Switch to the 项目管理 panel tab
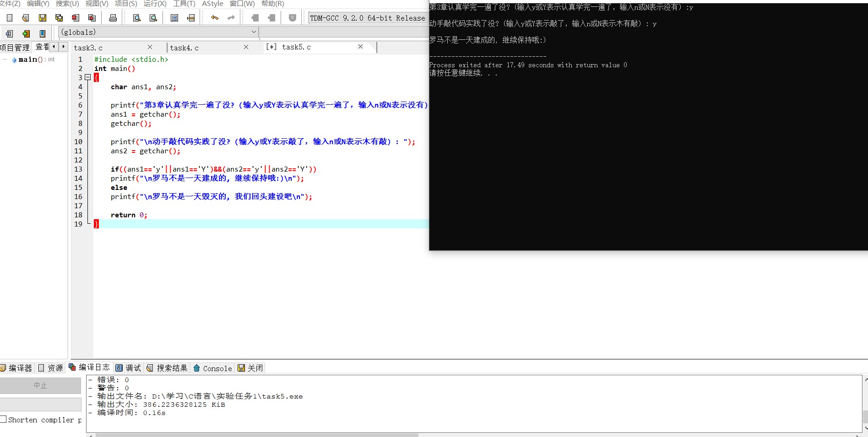868x437 pixels. tap(15, 48)
